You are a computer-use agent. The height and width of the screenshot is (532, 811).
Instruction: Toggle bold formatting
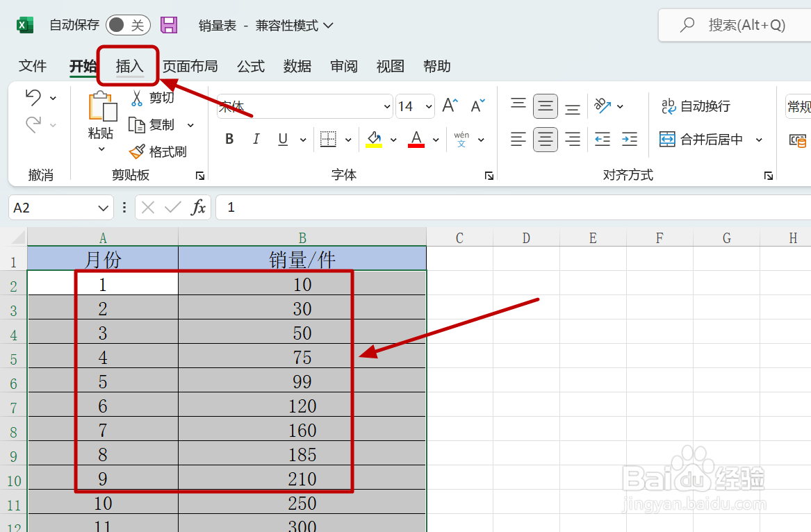(229, 139)
